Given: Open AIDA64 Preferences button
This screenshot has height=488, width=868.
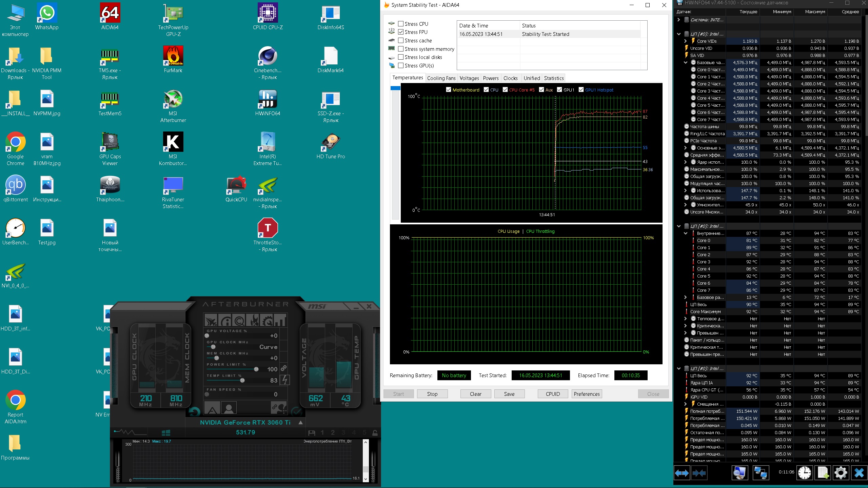Looking at the screenshot, I should tap(587, 394).
